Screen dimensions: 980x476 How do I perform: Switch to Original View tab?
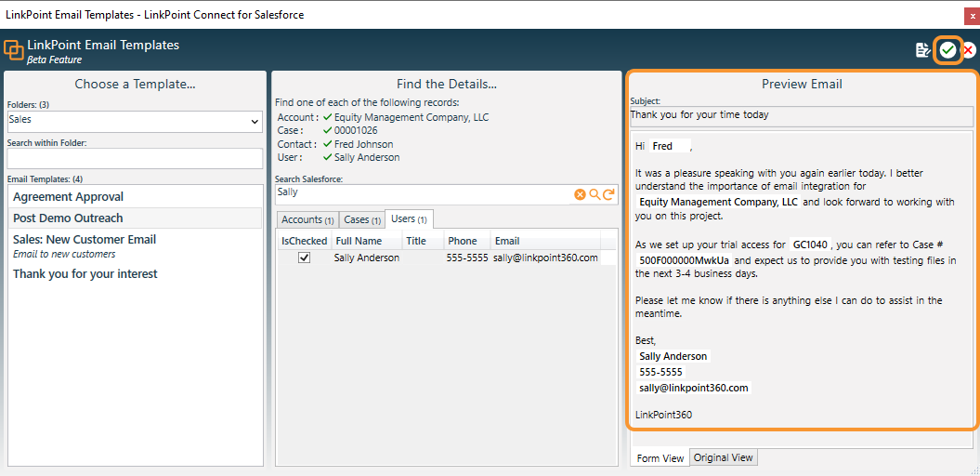[x=723, y=457]
